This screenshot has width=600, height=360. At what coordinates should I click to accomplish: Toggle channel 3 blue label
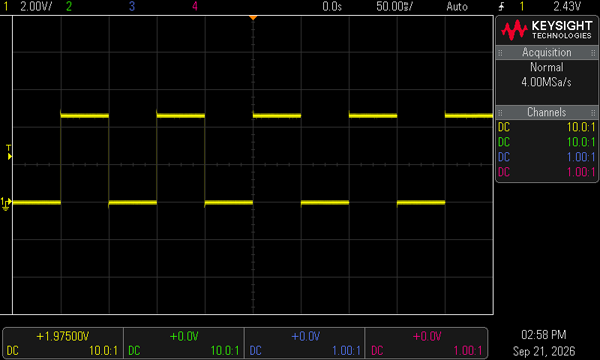coord(132,6)
